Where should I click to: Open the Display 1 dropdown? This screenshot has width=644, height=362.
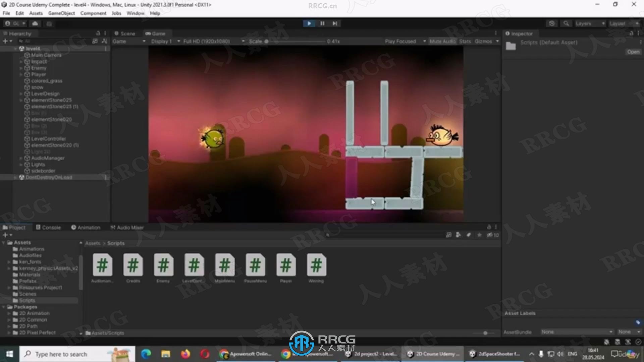166,41
